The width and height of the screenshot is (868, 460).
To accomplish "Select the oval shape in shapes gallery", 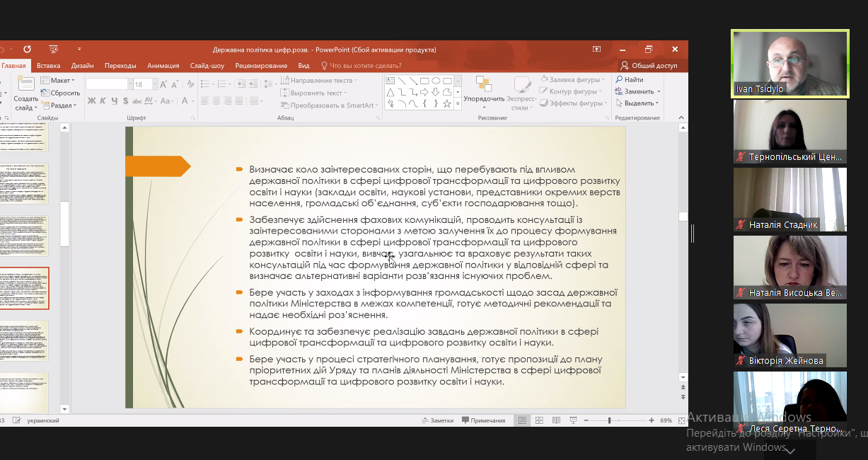I will tap(436, 81).
